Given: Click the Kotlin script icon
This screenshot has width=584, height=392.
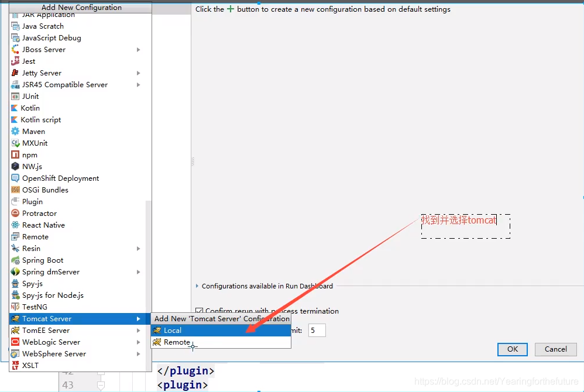Looking at the screenshot, I should (x=14, y=120).
